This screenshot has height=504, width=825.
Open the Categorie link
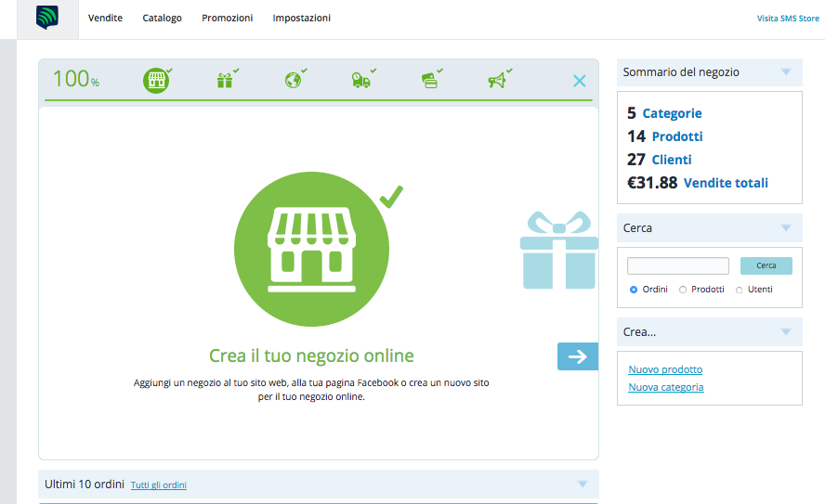672,113
